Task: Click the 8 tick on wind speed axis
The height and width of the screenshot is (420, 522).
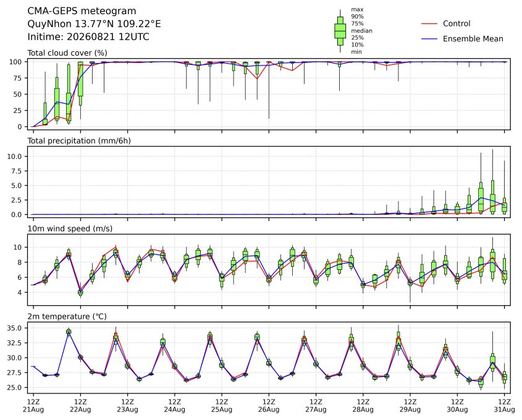Action: (x=20, y=262)
